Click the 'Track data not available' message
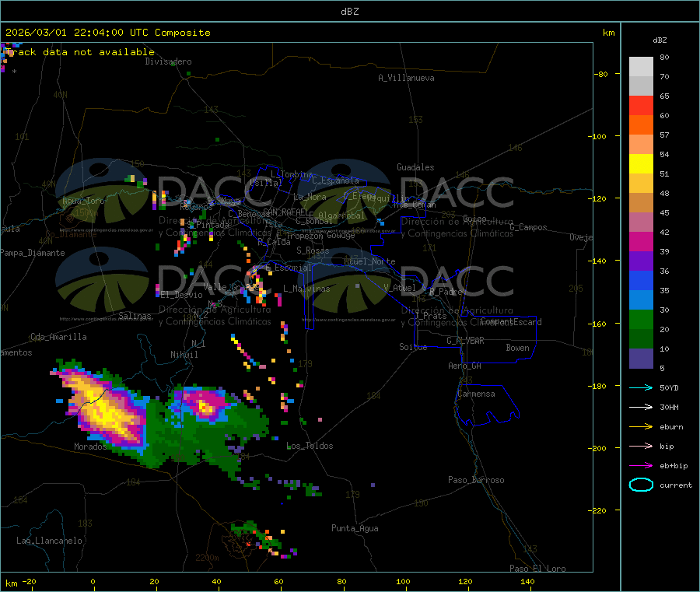This screenshot has width=700, height=592. tap(80, 52)
